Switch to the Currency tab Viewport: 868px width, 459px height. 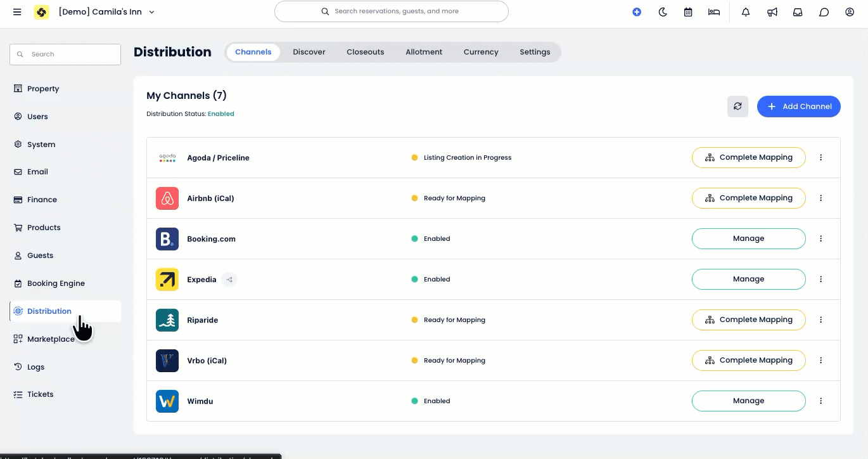coord(481,52)
